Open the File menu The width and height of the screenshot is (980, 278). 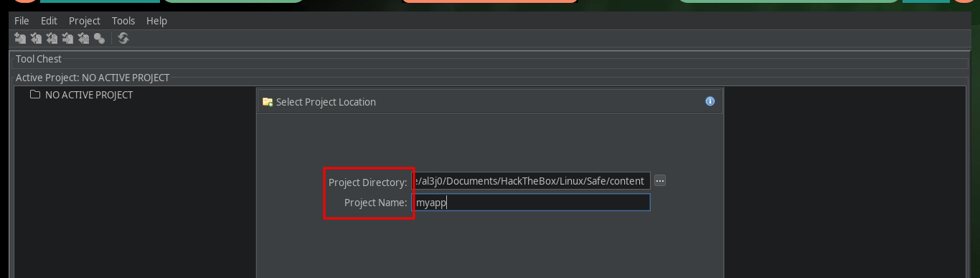22,21
